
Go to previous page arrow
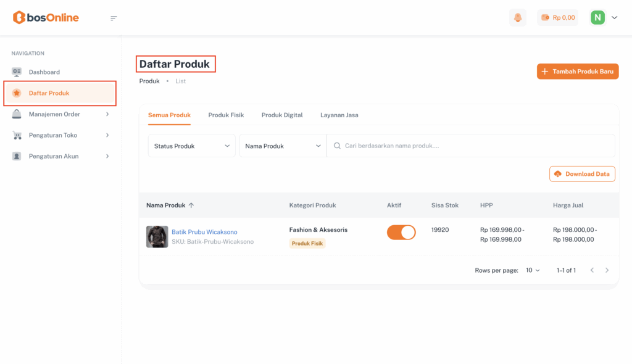592,270
